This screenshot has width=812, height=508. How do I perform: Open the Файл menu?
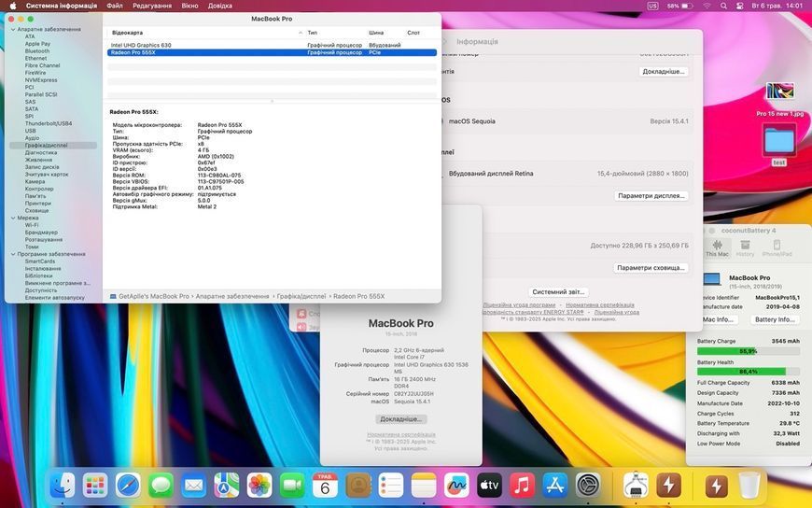click(x=115, y=6)
